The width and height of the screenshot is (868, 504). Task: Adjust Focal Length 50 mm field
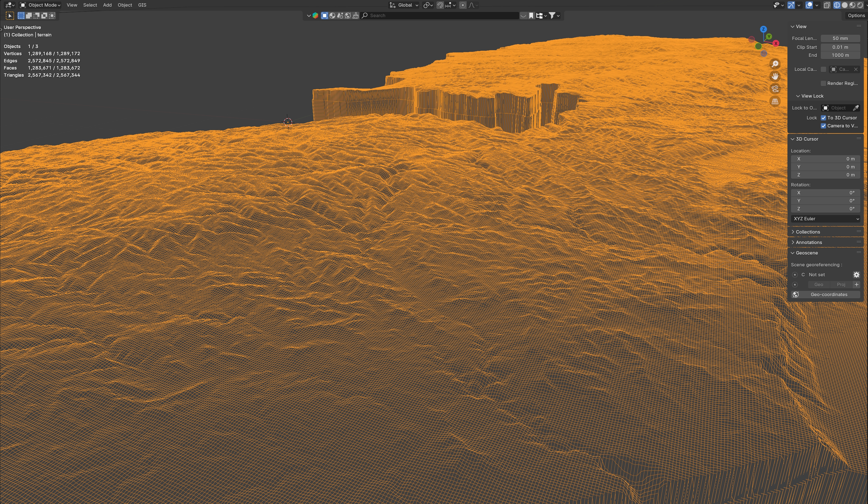pos(840,39)
